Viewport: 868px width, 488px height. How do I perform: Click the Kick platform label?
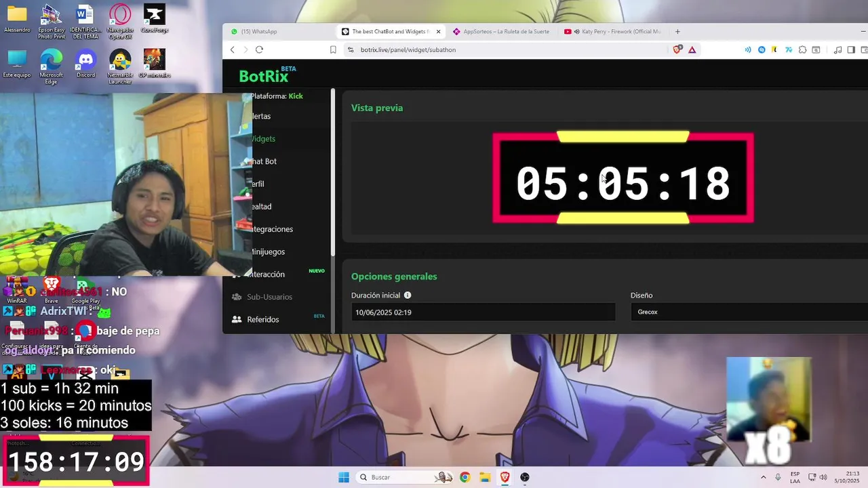pyautogui.click(x=296, y=96)
